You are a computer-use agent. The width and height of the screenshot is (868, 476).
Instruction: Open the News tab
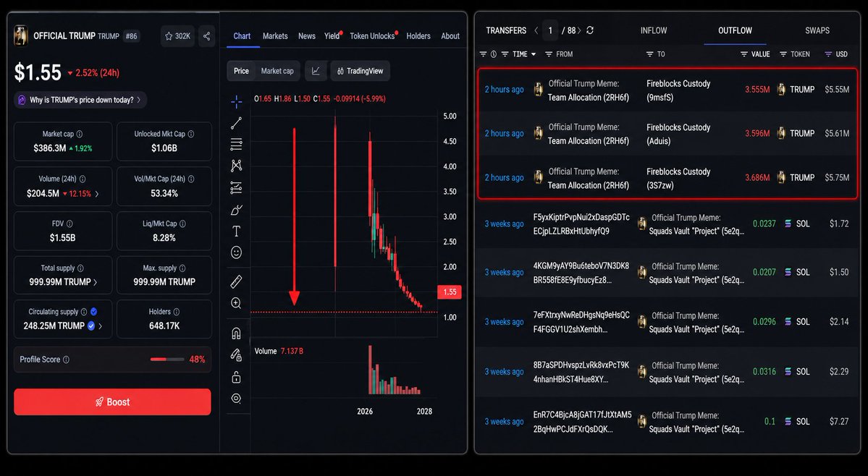(x=307, y=36)
